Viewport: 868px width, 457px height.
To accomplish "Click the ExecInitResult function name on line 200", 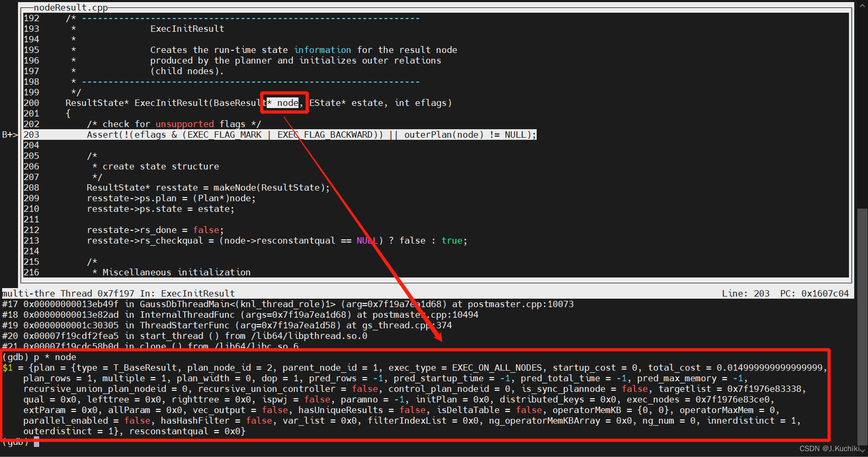I will (171, 103).
